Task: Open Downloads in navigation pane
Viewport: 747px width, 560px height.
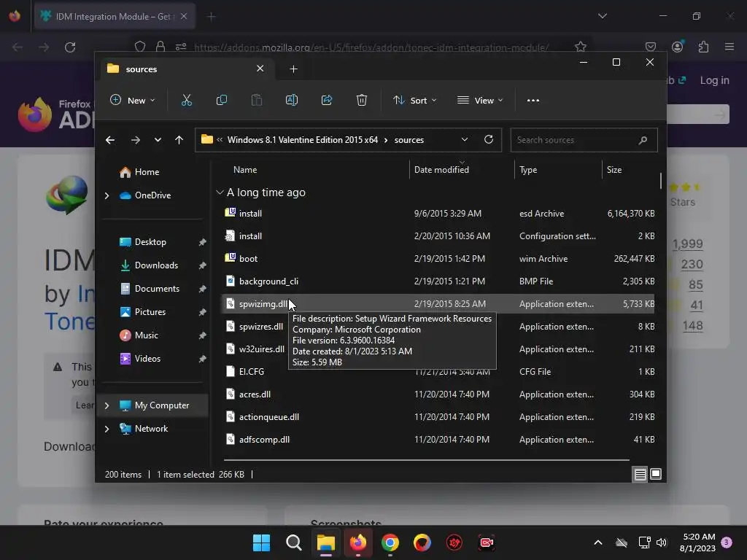Action: click(x=156, y=265)
